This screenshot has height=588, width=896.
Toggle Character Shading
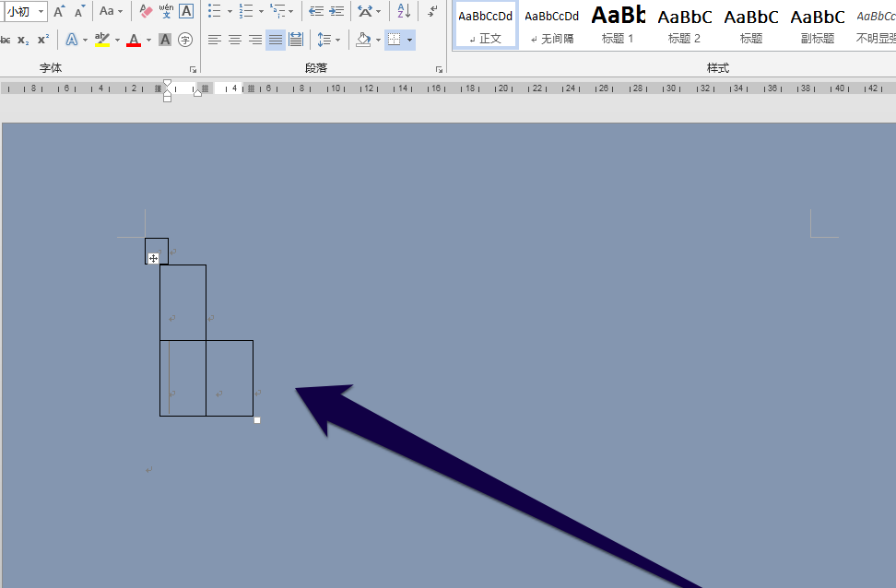(x=165, y=40)
